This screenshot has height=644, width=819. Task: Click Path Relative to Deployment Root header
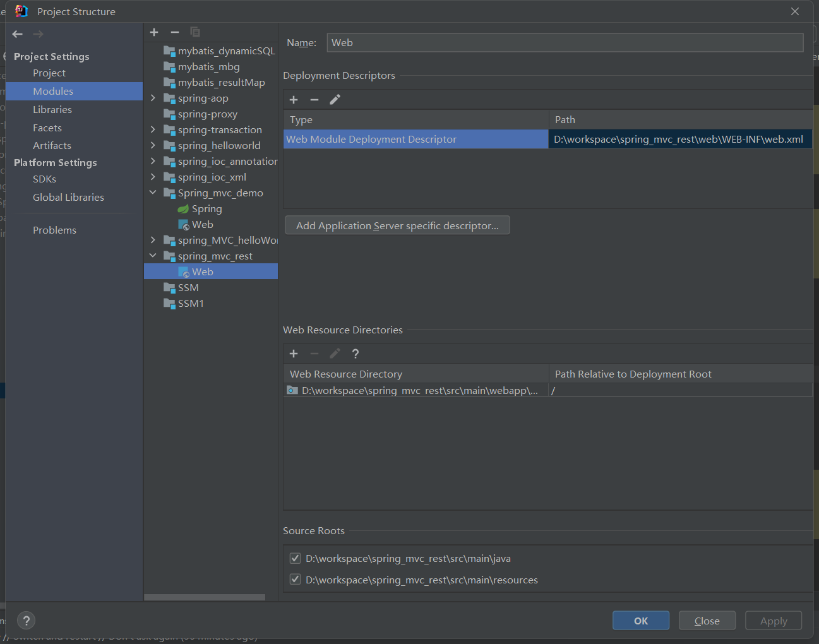681,374
